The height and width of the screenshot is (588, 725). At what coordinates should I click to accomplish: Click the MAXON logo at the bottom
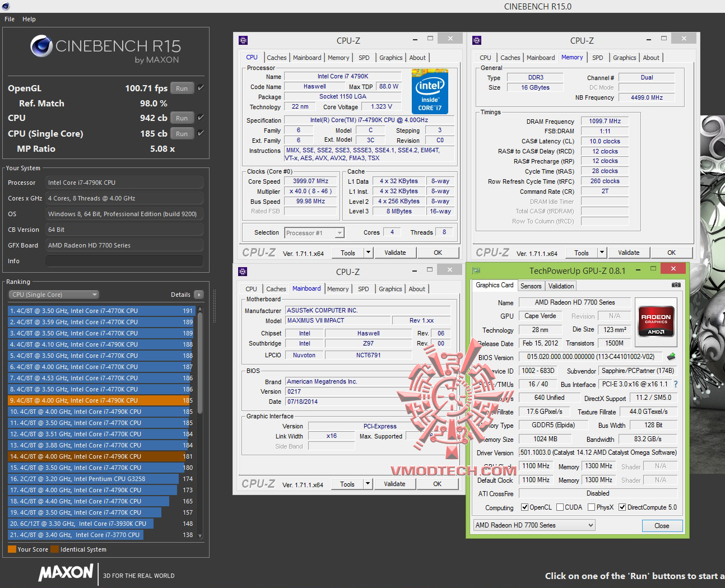(66, 572)
